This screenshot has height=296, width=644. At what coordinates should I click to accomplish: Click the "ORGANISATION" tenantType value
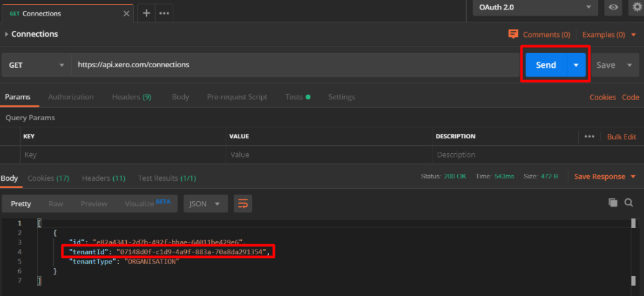tap(151, 261)
